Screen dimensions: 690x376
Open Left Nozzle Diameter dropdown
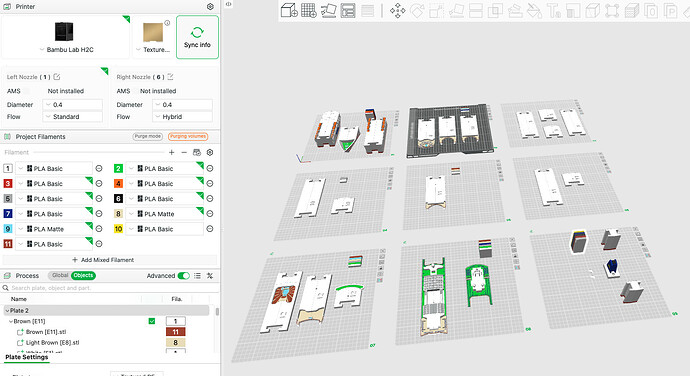[73, 105]
